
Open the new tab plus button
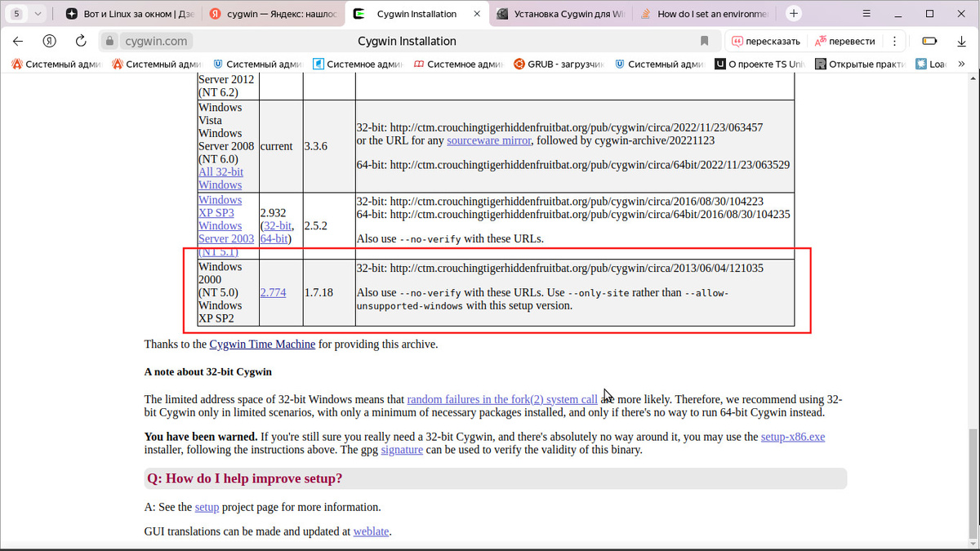[x=794, y=14]
